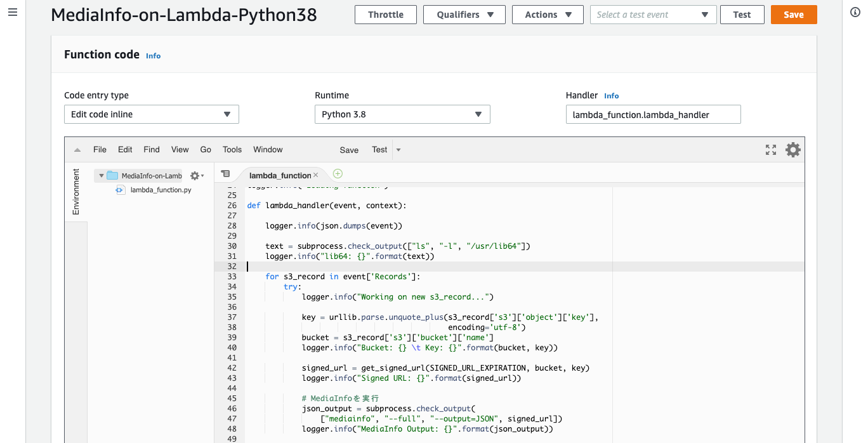Image resolution: width=868 pixels, height=443 pixels.
Task: Click the collapse menu arrow left of File
Action: 77,149
